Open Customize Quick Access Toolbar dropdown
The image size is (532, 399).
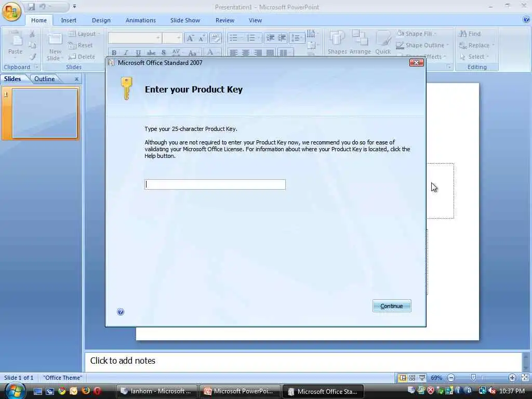pyautogui.click(x=74, y=6)
